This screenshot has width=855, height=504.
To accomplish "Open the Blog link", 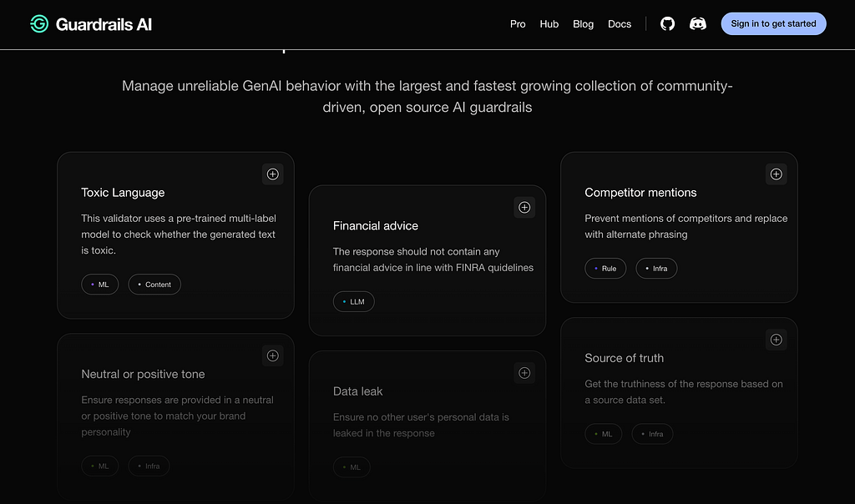I will [583, 24].
